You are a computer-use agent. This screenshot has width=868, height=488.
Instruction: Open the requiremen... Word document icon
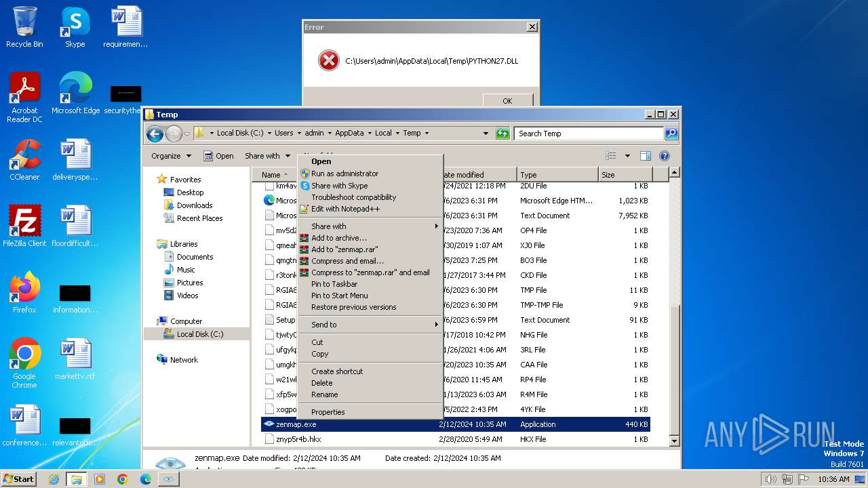[125, 27]
